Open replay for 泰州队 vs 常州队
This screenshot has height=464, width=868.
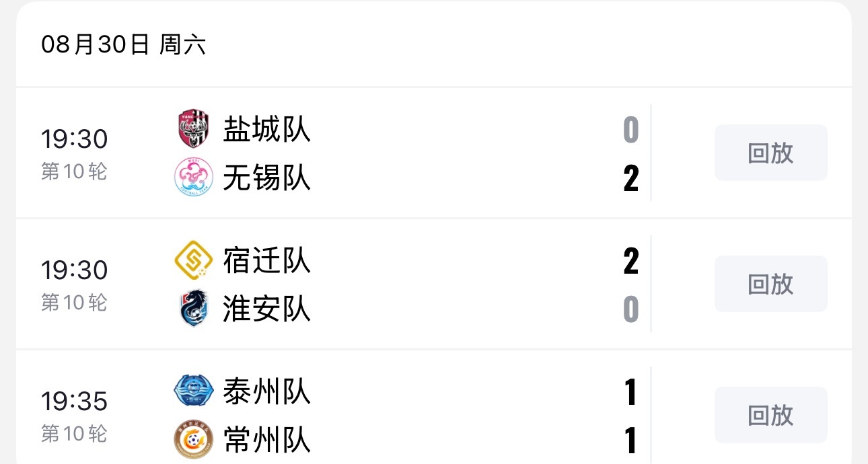click(771, 415)
